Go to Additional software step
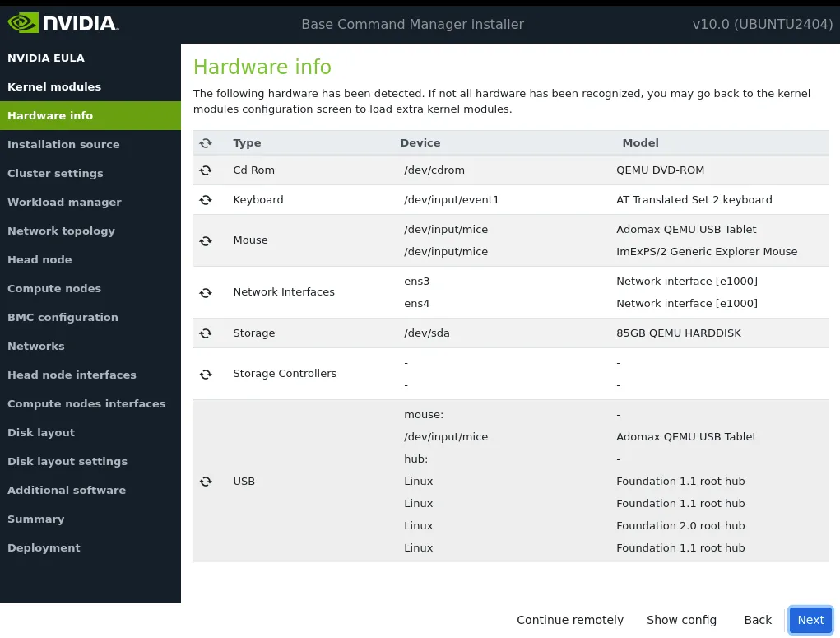Screen dimensions: 840x638 pos(90,491)
